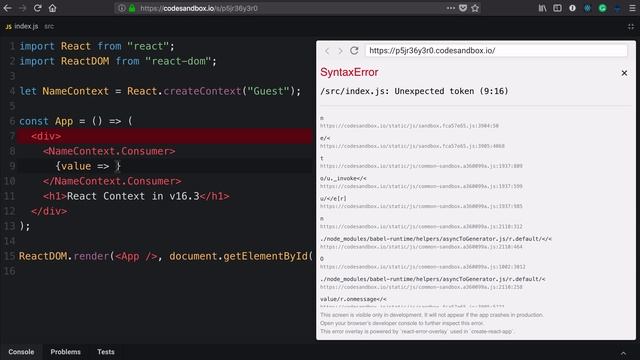
Task: Open the Firefox Library menu
Action: tap(542, 8)
